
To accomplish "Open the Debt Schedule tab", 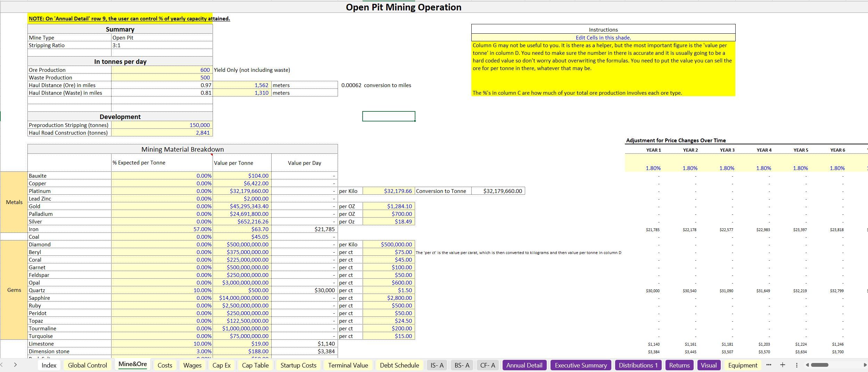I will click(399, 365).
